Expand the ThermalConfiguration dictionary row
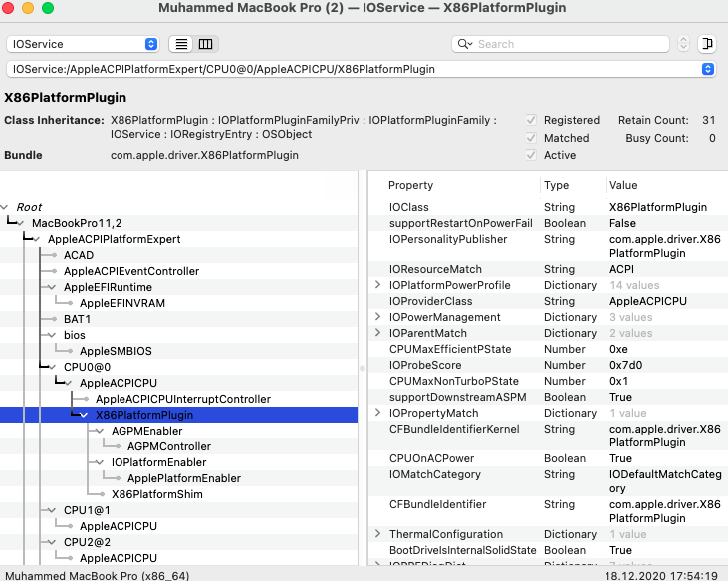 377,534
